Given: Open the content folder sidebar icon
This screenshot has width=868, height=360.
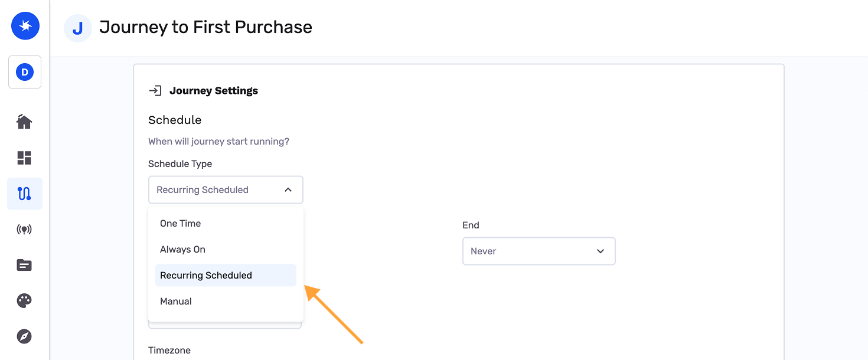Looking at the screenshot, I should pyautogui.click(x=24, y=265).
